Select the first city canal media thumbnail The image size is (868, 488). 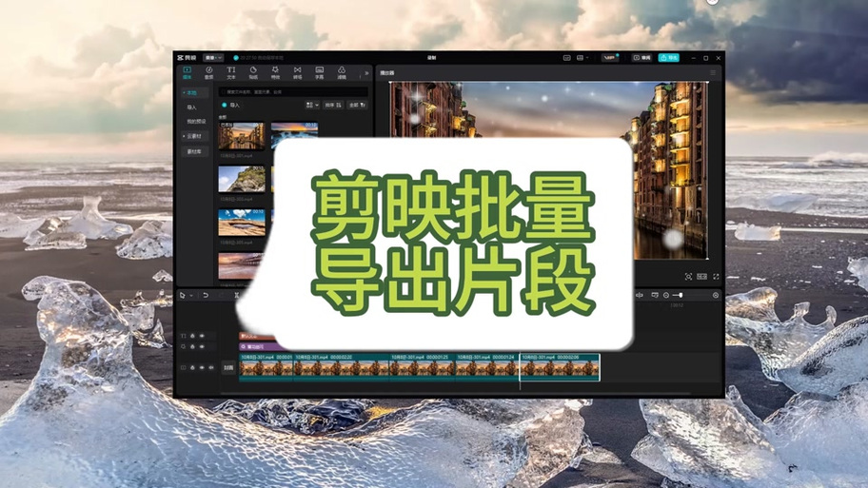[242, 136]
